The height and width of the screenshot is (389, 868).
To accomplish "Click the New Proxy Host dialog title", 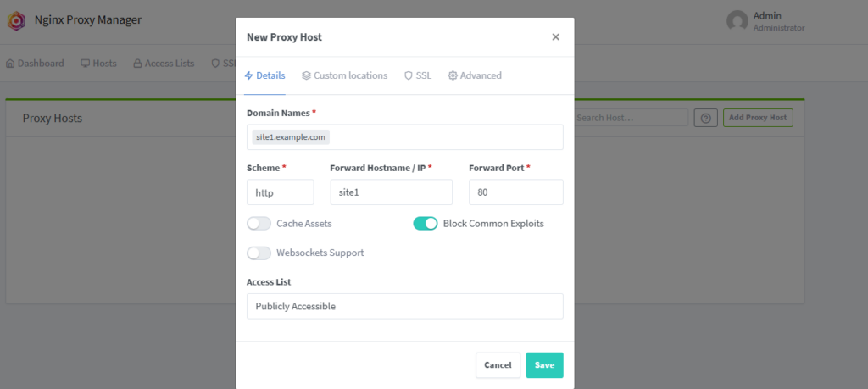I will [x=284, y=37].
